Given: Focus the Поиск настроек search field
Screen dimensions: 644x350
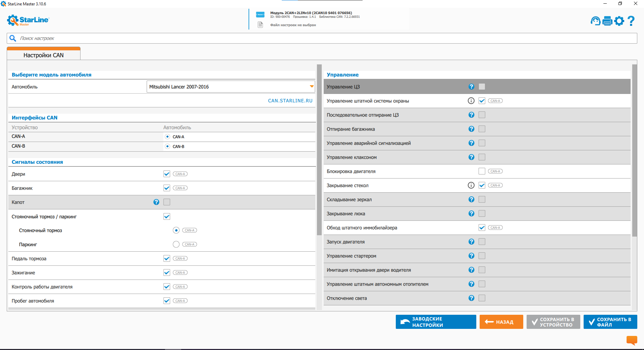Looking at the screenshot, I should point(322,38).
